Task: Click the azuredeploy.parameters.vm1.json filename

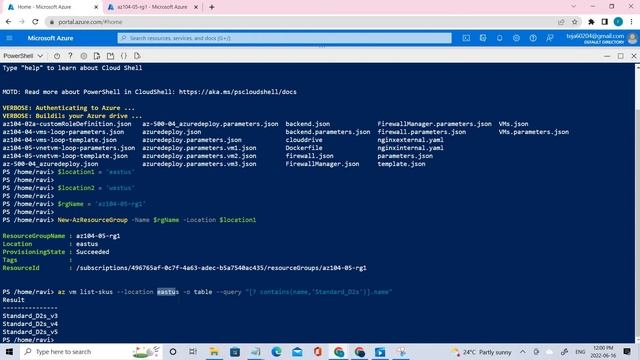Action: point(199,148)
